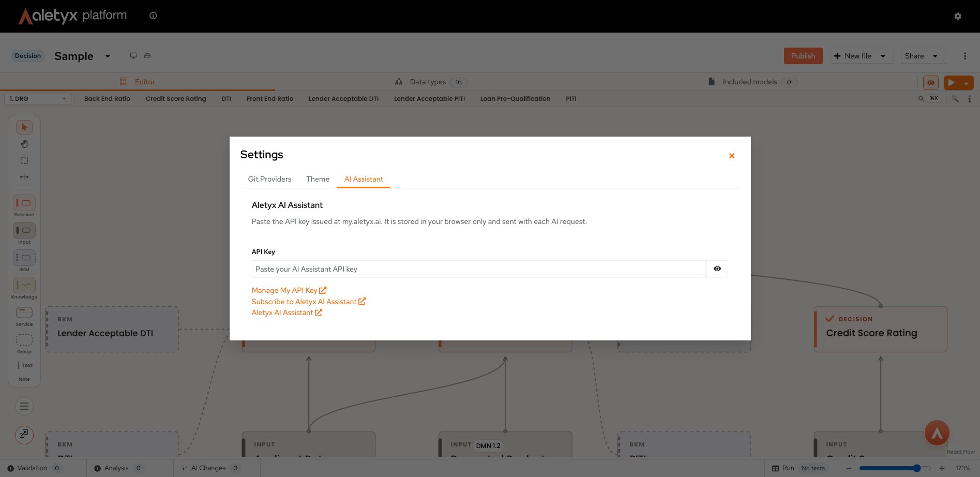Click the autolayout wand icon
Image resolution: width=980 pixels, height=477 pixels.
955,98
